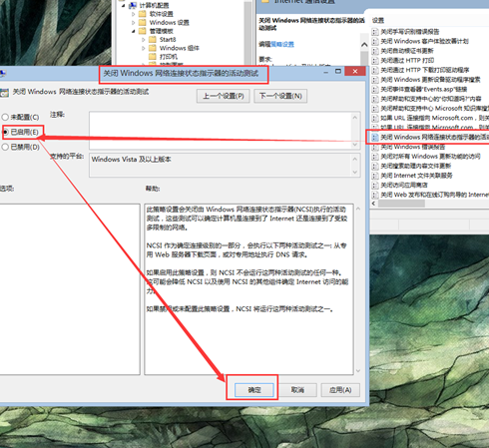This screenshot has width=489, height=448.
Task: Select the 关闭 Internet 文件关联服务 setting text
Action: [x=416, y=176]
